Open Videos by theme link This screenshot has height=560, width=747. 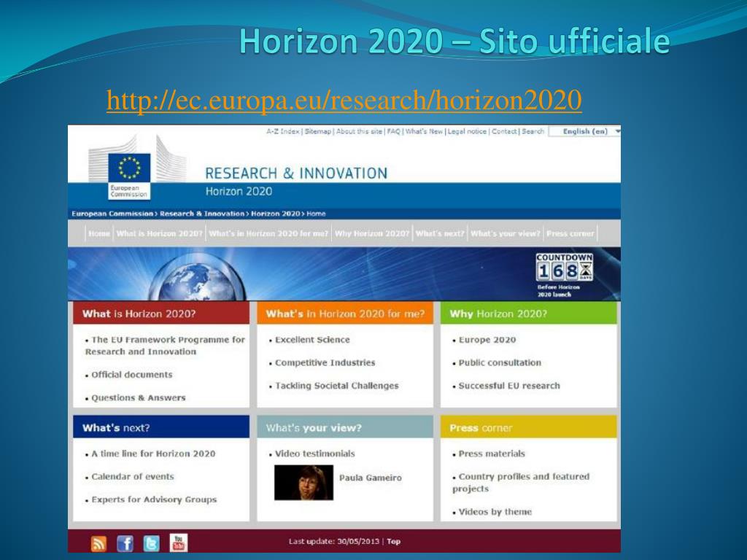[x=495, y=512]
